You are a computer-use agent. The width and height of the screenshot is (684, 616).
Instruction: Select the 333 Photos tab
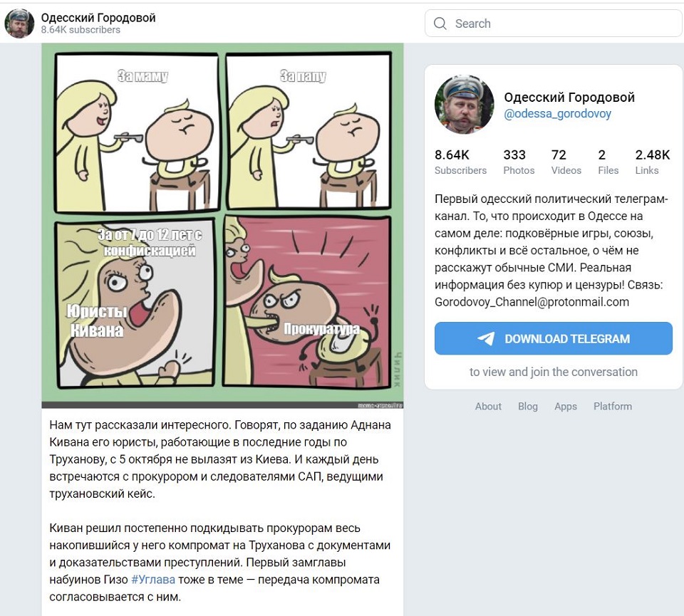pos(518,162)
